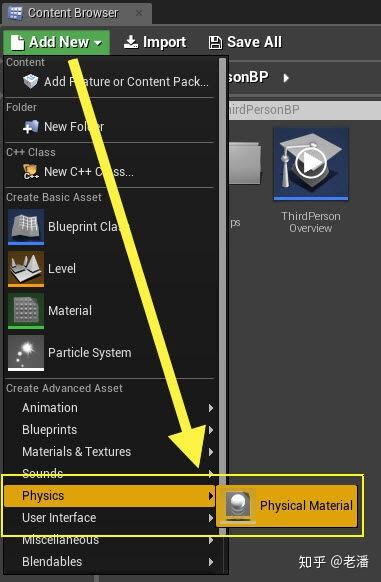Screen dimensions: 381x582
Task: Click the Content Browser grid icon
Action: tap(15, 13)
